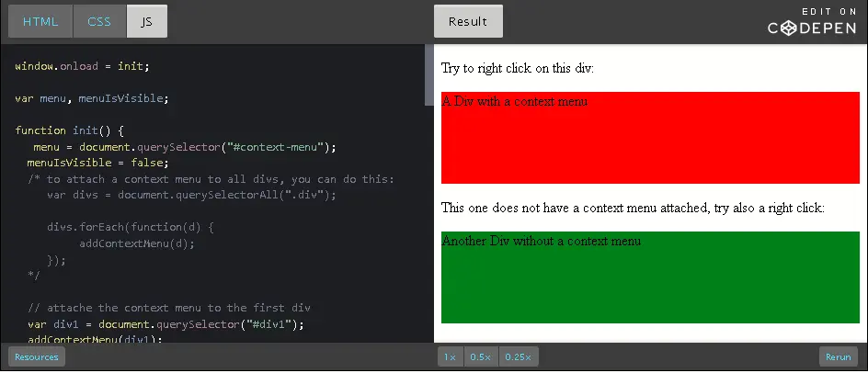Screen dimensions: 868x373
Task: Switch to the CSS tab
Action: pyautogui.click(x=99, y=21)
